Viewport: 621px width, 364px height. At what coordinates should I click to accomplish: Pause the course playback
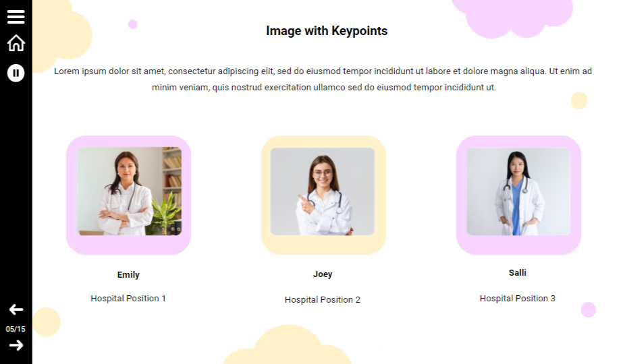click(x=16, y=73)
